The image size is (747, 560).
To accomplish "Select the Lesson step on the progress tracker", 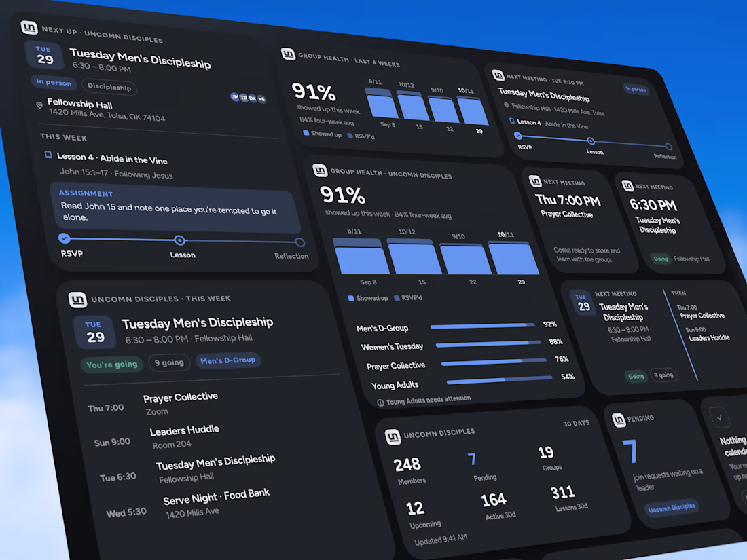I will click(x=179, y=240).
